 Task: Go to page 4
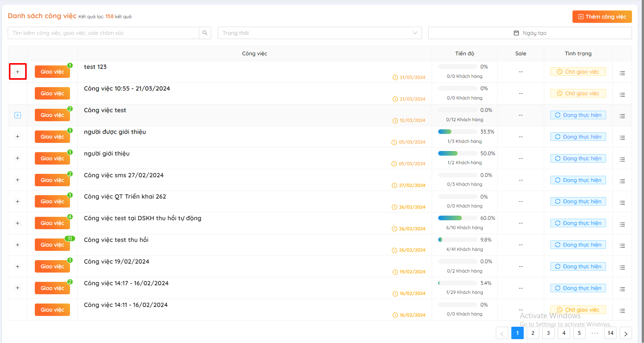click(564, 333)
